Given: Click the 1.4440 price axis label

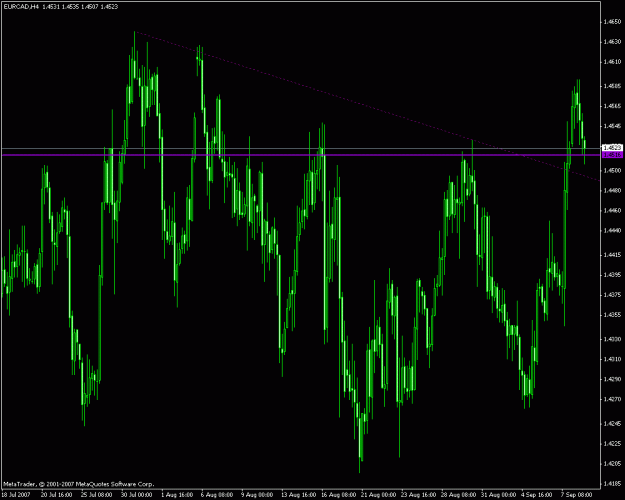Looking at the screenshot, I should point(612,230).
